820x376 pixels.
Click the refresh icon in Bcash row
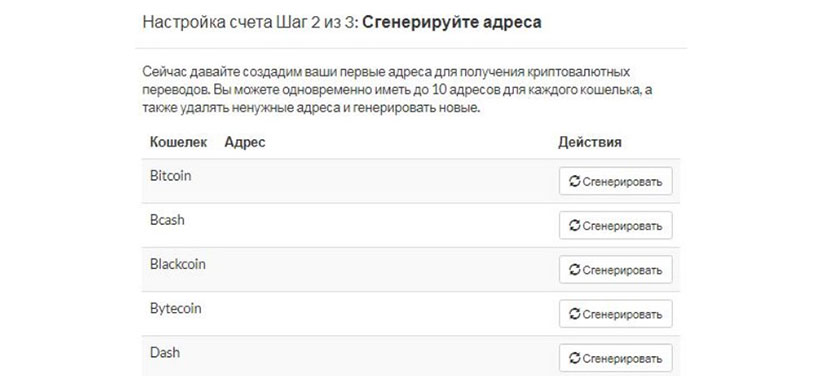tap(575, 225)
